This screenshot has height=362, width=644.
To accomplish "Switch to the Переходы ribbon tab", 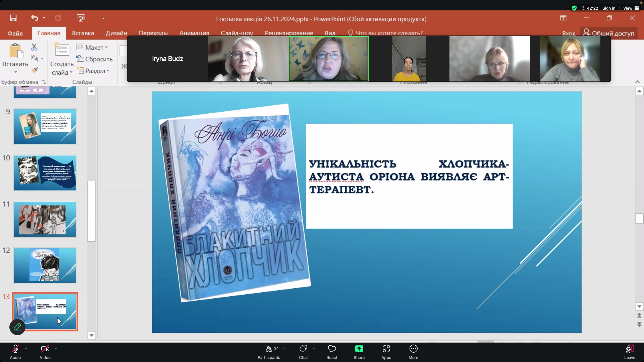I will tap(153, 33).
